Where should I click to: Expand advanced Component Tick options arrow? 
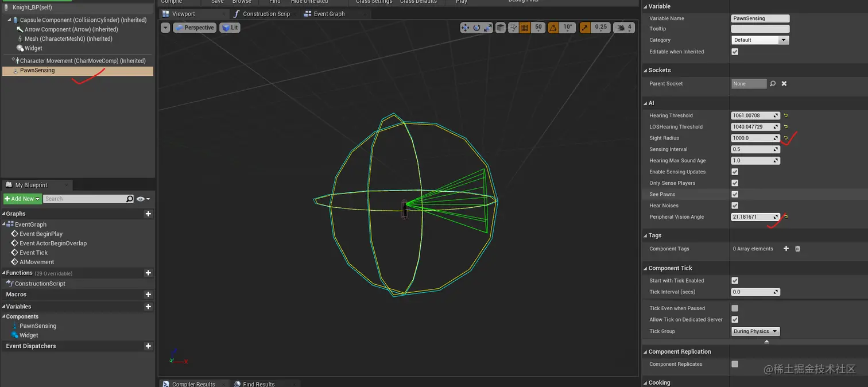click(766, 342)
